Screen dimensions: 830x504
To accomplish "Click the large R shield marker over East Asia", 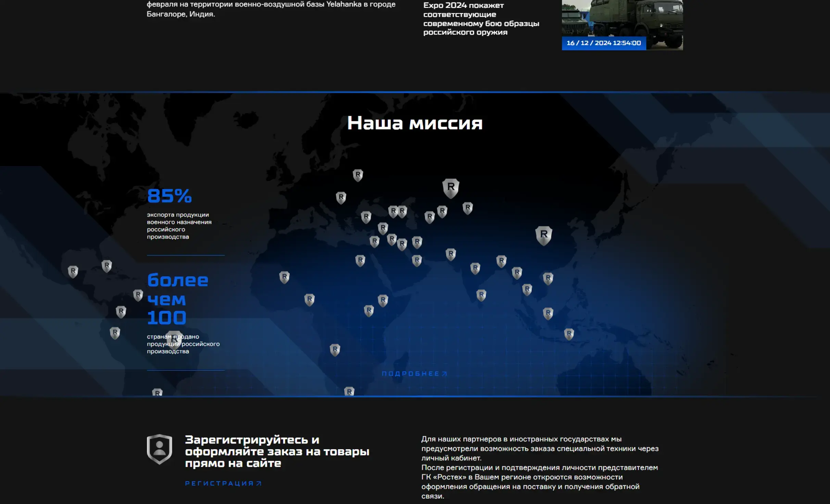I will click(x=544, y=234).
